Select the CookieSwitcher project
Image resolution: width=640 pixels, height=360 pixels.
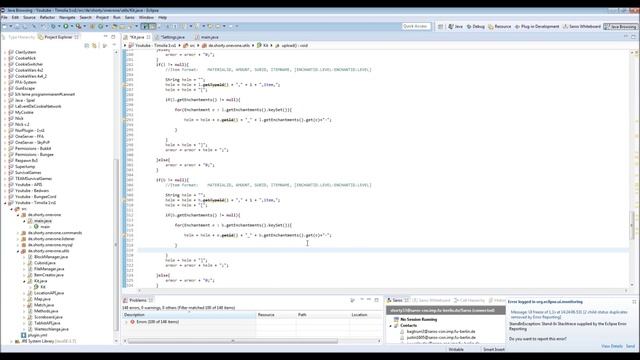tap(29, 64)
